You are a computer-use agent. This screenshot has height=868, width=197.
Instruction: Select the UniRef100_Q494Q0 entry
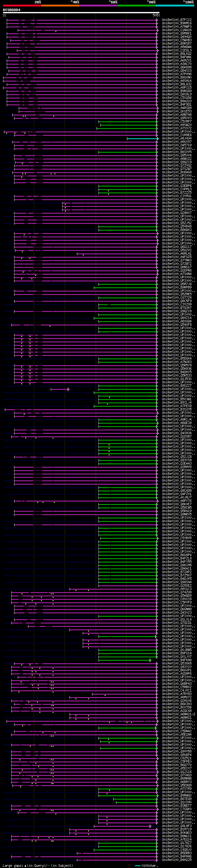(176, 37)
